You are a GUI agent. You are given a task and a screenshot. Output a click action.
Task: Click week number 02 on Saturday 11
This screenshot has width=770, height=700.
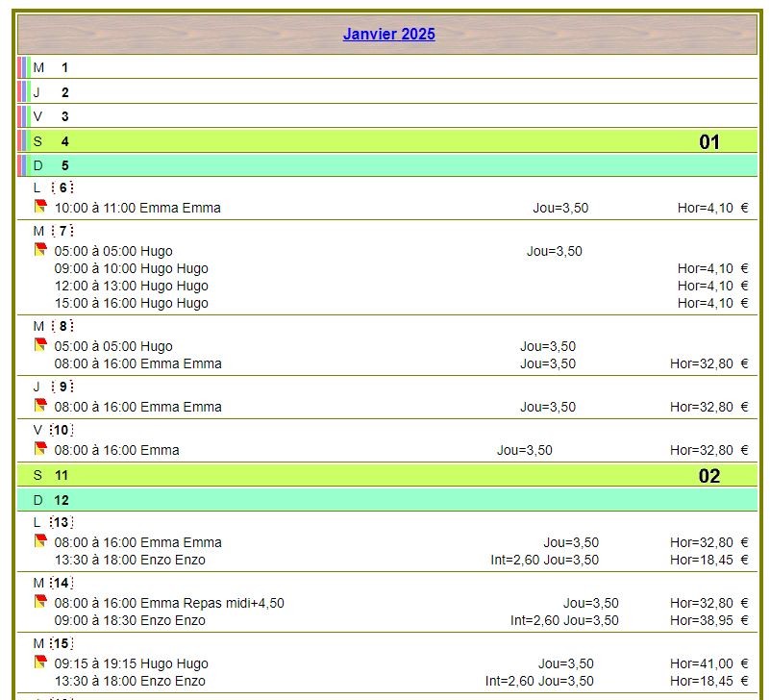709,475
